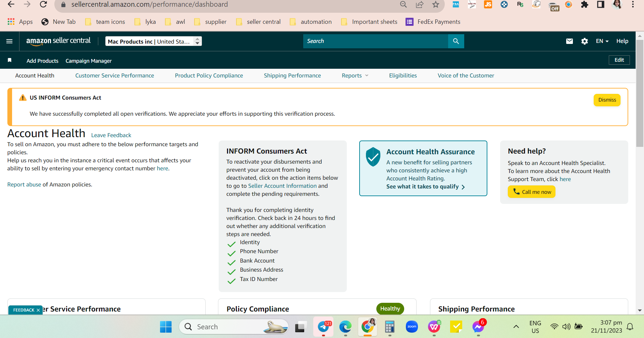Open the Shipping Performance tab
The height and width of the screenshot is (338, 644).
click(x=292, y=76)
